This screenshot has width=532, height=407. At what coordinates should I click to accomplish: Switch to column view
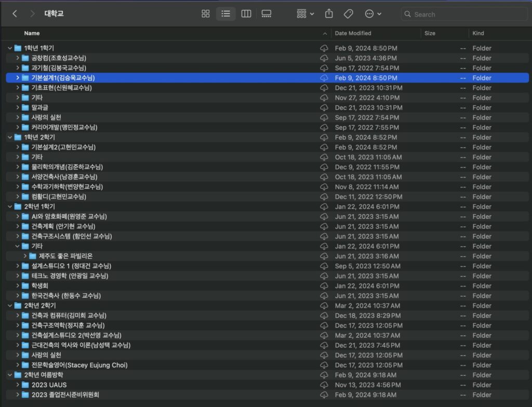click(x=246, y=14)
